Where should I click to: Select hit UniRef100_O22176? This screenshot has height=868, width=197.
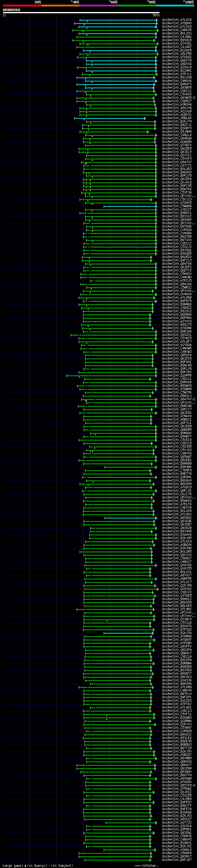tap(177, 494)
